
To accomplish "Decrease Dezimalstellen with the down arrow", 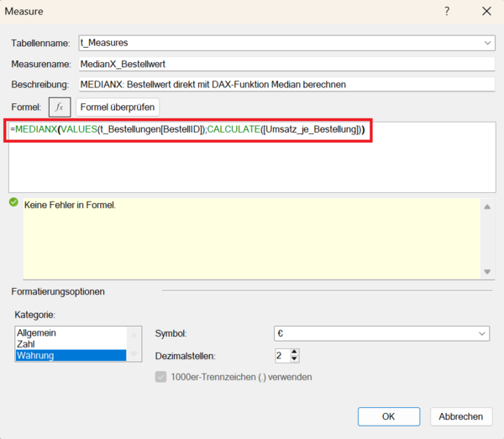I will point(294,359).
